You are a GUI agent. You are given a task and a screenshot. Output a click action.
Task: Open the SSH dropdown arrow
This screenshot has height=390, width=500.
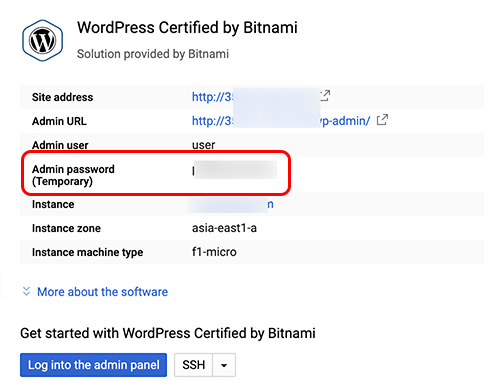click(224, 365)
